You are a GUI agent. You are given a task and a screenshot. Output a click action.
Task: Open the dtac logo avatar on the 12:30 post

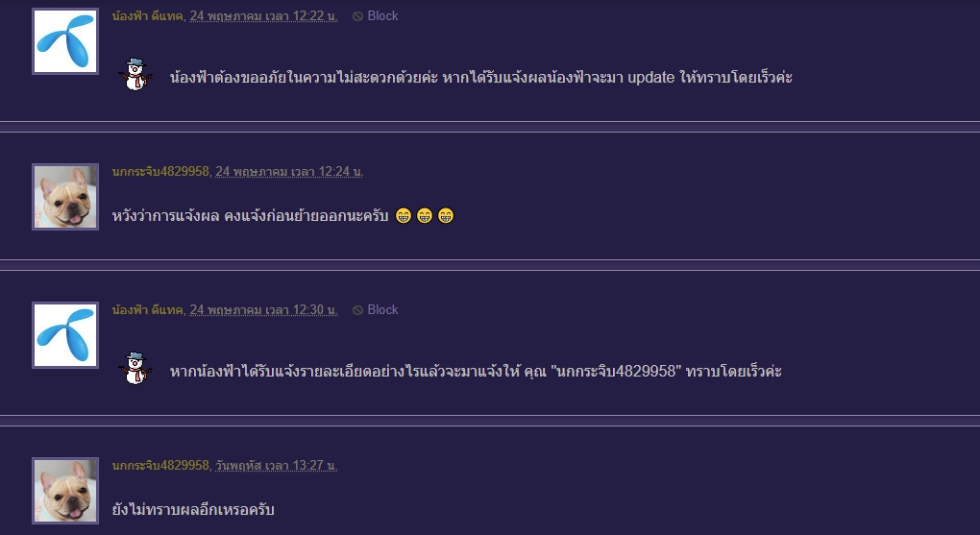[x=65, y=335]
